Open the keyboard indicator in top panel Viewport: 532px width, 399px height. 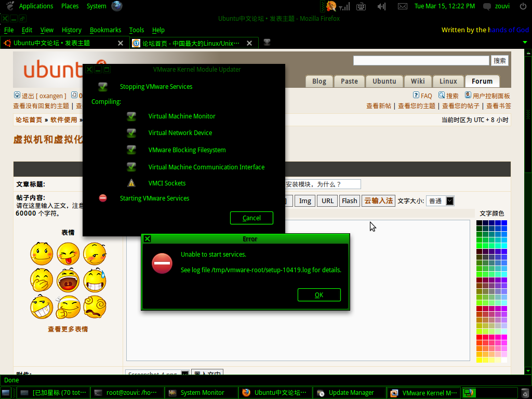click(x=361, y=6)
